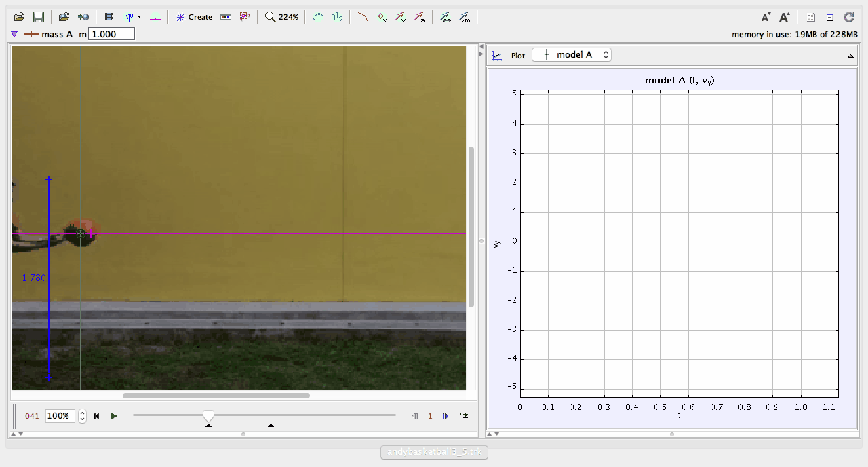Toggle show paths icon
The height and width of the screenshot is (467, 868).
363,17
